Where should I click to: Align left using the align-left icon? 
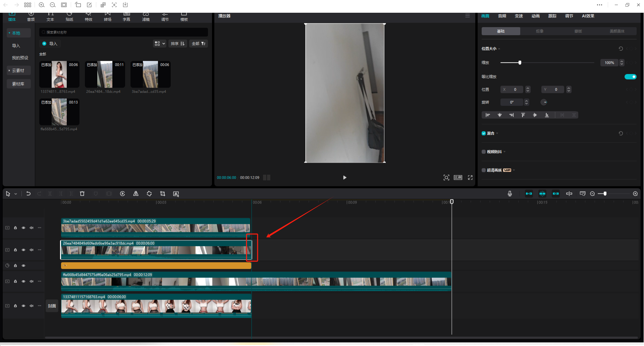click(488, 115)
